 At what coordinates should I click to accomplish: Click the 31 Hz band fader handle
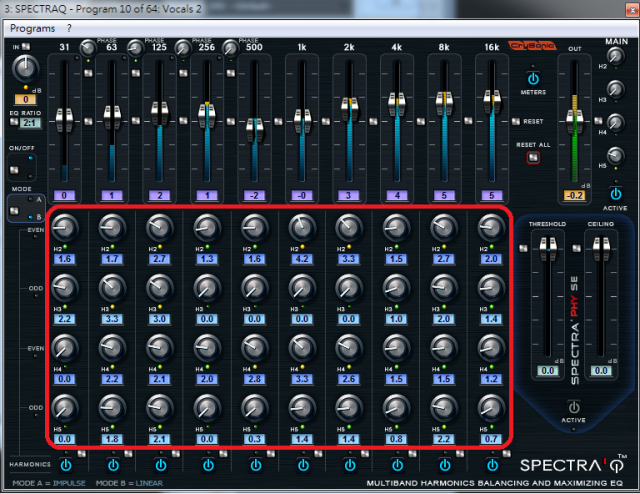click(64, 120)
